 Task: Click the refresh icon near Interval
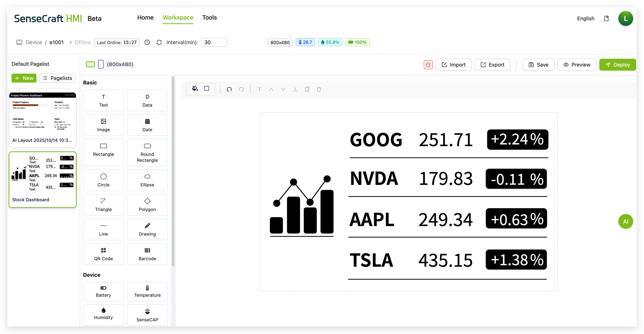[x=159, y=42]
